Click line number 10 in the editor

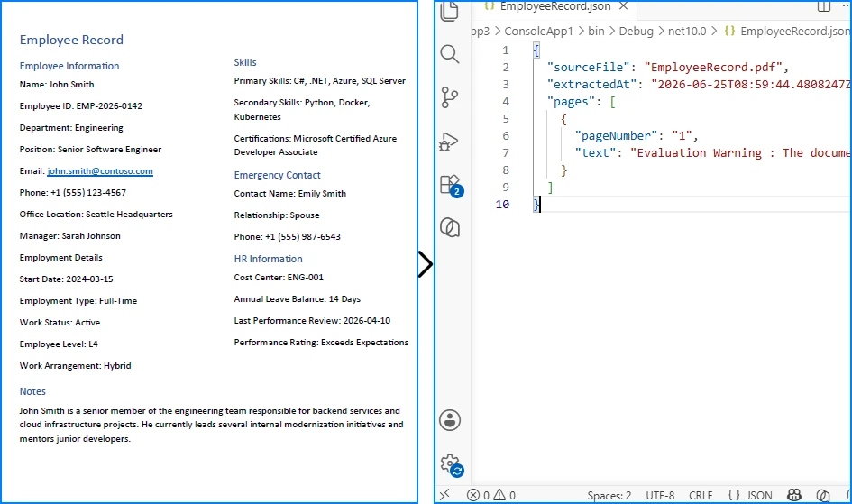(502, 205)
